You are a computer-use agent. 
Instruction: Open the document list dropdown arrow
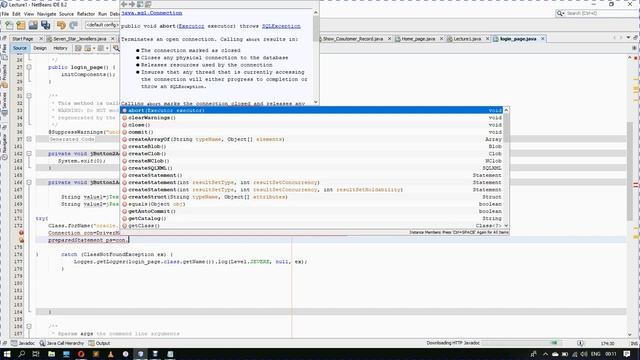tap(629, 38)
